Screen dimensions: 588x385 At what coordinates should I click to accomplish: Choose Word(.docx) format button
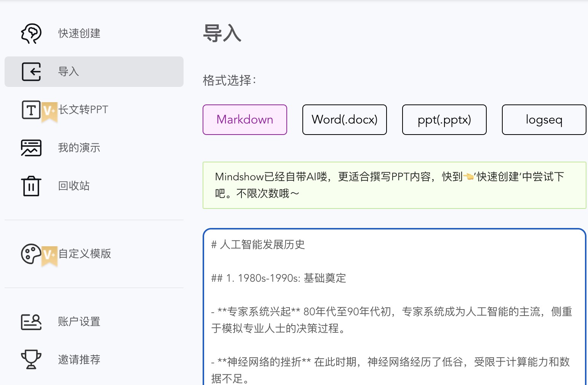tap(345, 120)
